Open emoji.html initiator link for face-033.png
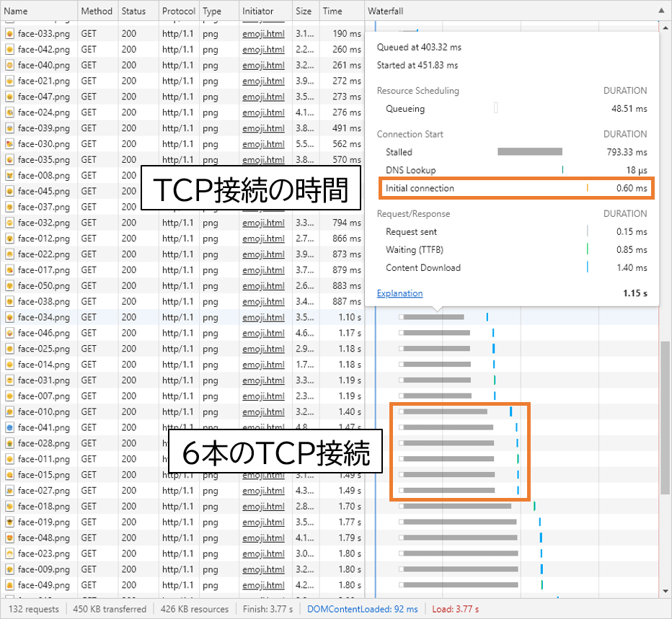This screenshot has height=619, width=672. coord(263,34)
